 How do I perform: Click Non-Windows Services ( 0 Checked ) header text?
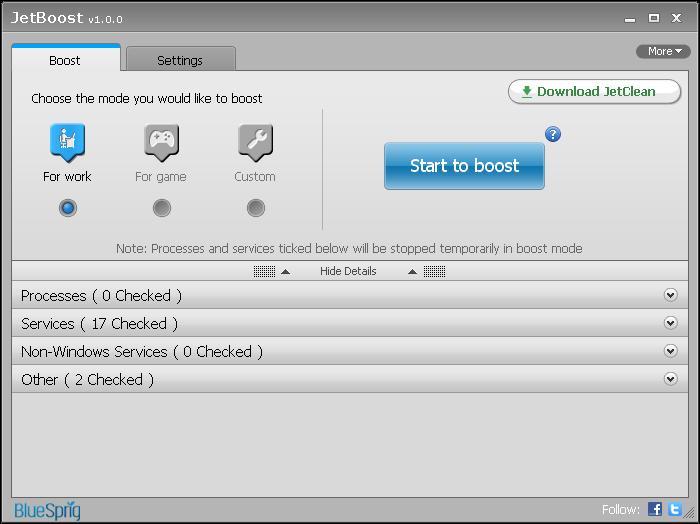142,352
